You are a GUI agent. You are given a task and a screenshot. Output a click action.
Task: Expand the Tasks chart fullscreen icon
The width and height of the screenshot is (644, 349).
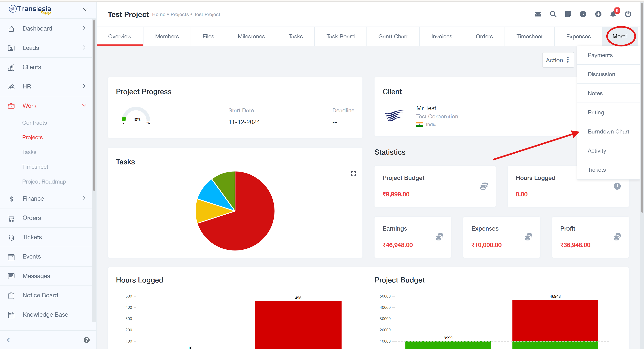point(354,174)
